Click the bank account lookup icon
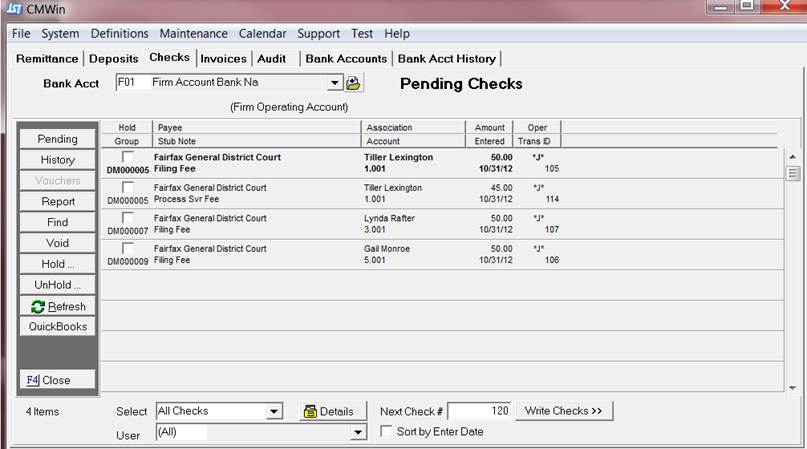 354,83
